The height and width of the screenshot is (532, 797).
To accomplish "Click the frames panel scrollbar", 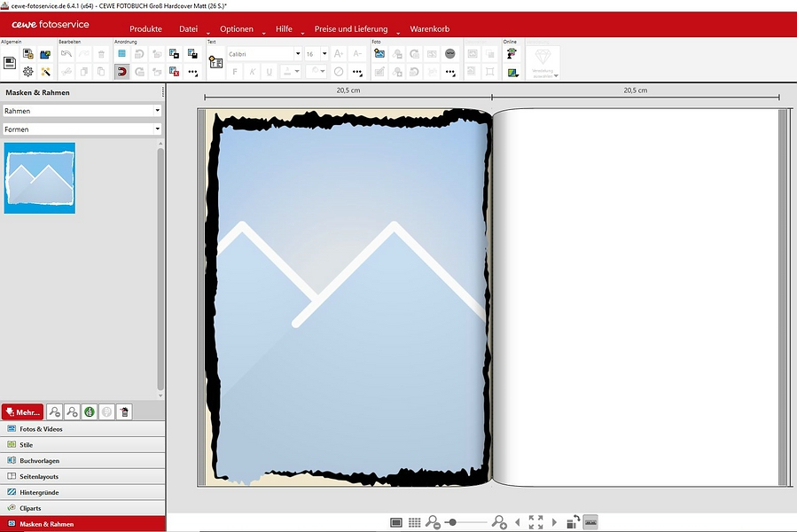I will click(x=160, y=270).
